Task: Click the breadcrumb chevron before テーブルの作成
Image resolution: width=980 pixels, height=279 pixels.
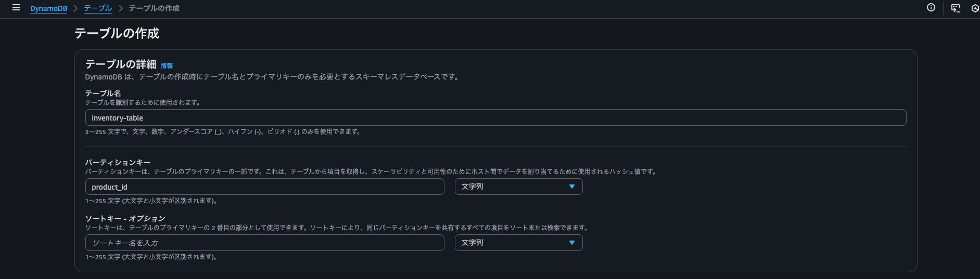Action: [x=120, y=8]
